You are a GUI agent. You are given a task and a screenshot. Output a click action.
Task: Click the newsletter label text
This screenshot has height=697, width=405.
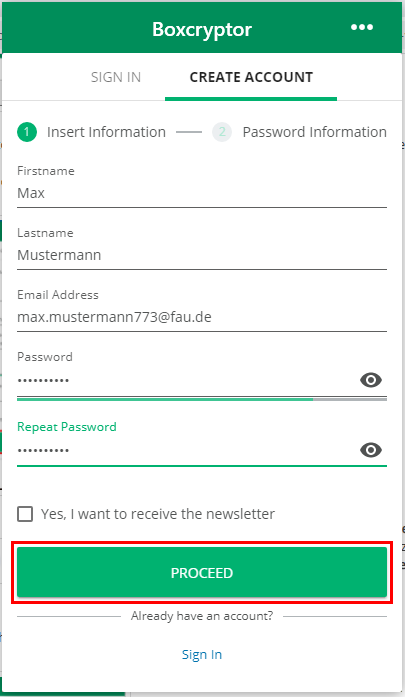(158, 514)
